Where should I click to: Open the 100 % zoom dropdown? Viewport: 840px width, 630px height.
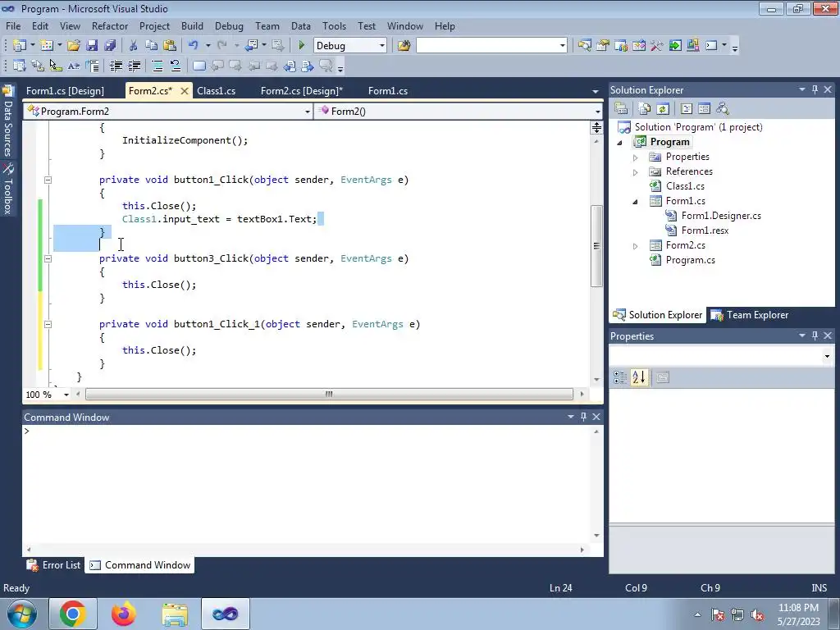(66, 395)
